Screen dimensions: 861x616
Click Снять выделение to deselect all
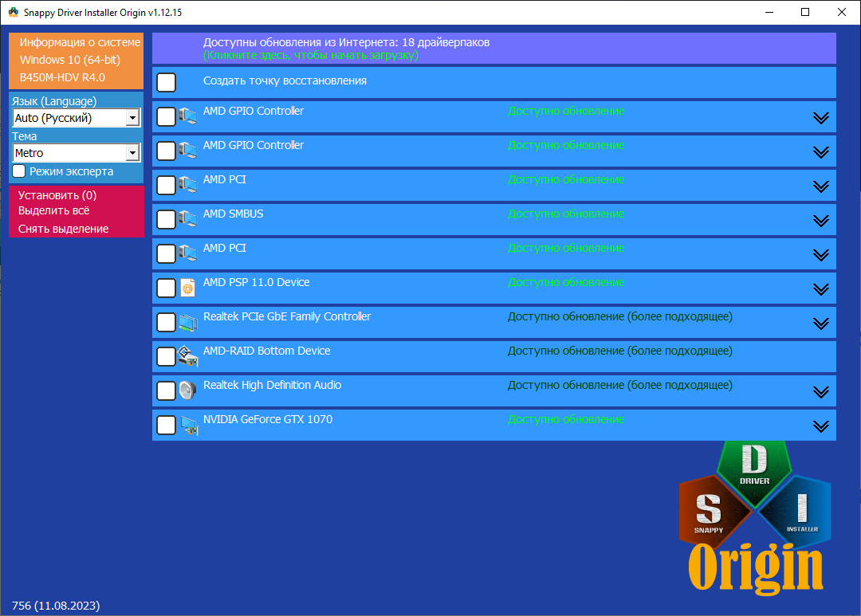(x=64, y=229)
